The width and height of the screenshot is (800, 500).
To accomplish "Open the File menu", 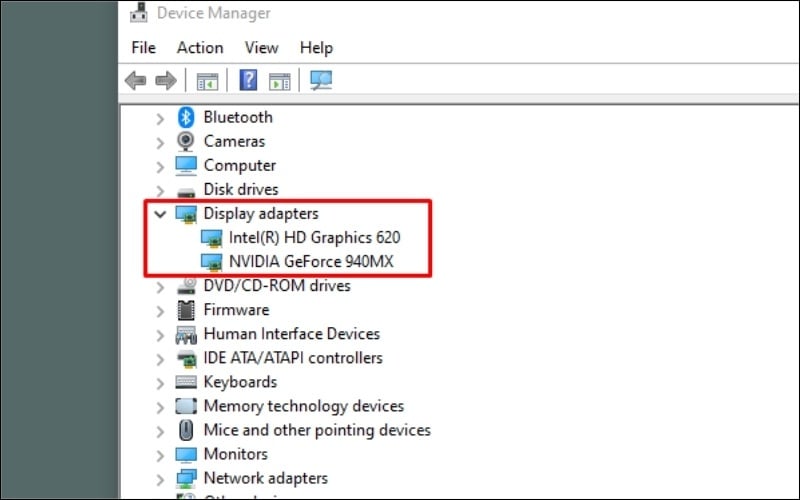I will tap(144, 47).
